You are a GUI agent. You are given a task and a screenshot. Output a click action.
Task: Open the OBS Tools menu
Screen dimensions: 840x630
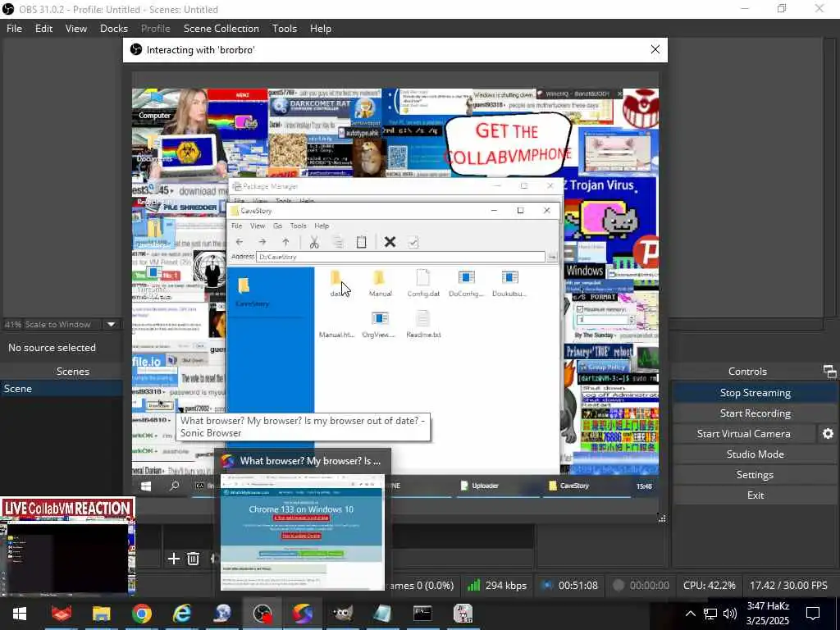(x=284, y=29)
